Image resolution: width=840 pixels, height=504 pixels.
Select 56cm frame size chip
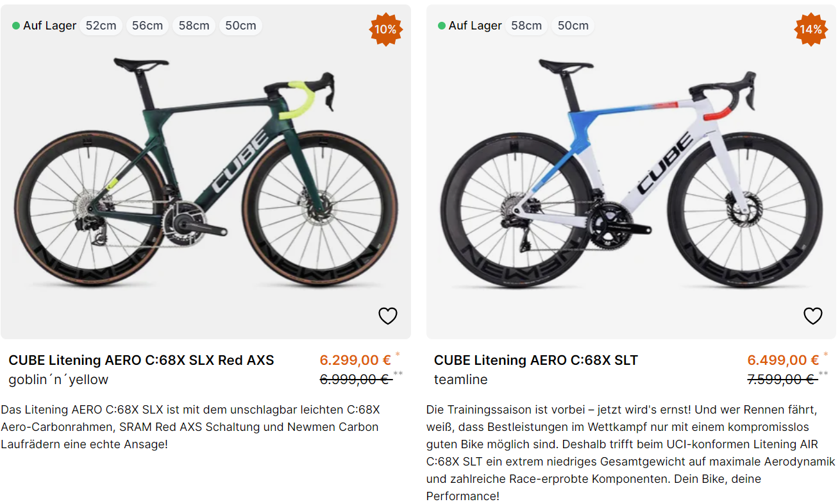coord(147,26)
